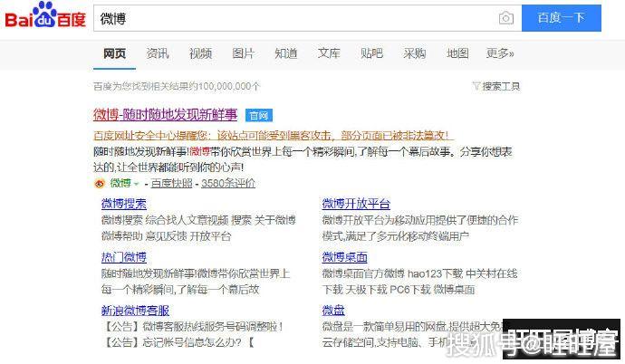
Task: Expand the 更多» tab menu
Action: pos(499,53)
